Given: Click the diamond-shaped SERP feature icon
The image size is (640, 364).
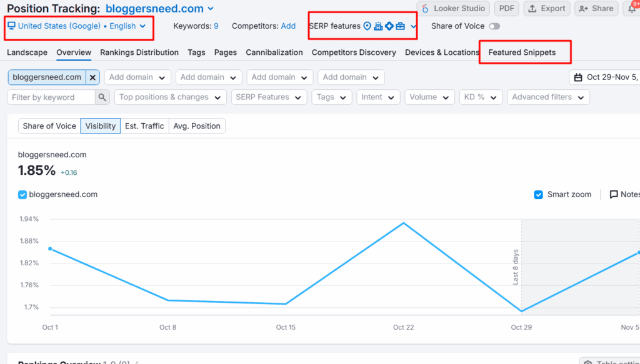Looking at the screenshot, I should (x=389, y=26).
